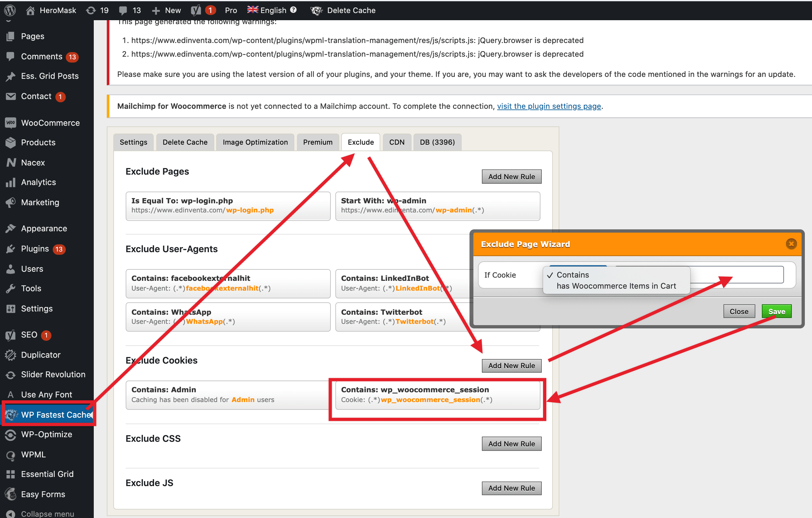Open Yoast SEO icon in admin bar
Image resolution: width=812 pixels, height=518 pixels.
(x=196, y=10)
